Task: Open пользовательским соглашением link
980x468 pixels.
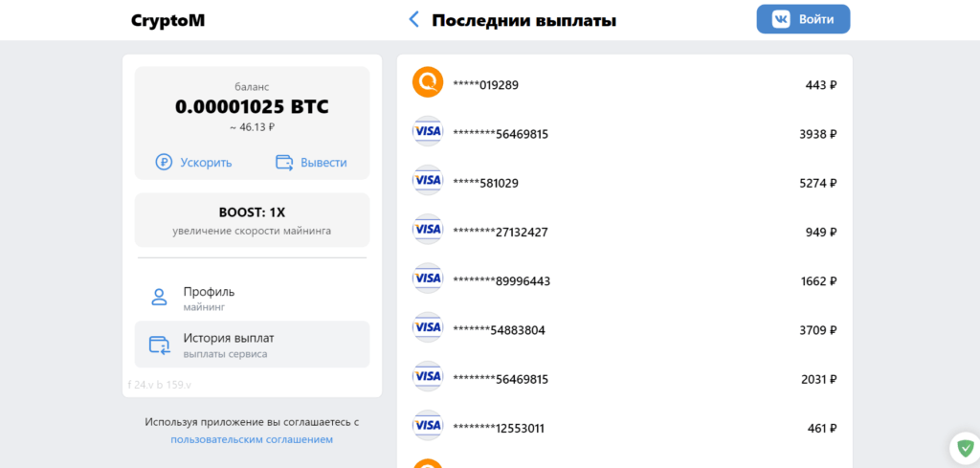Action: click(252, 439)
